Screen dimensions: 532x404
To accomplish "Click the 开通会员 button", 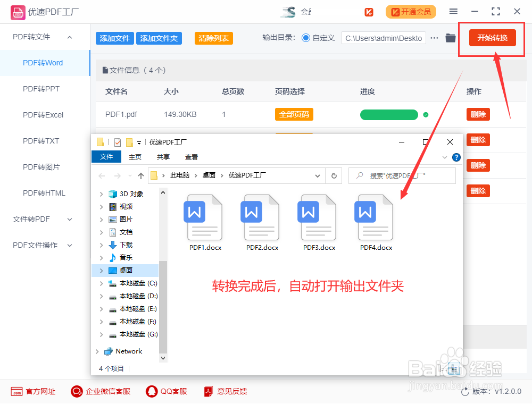I will 411,12.
